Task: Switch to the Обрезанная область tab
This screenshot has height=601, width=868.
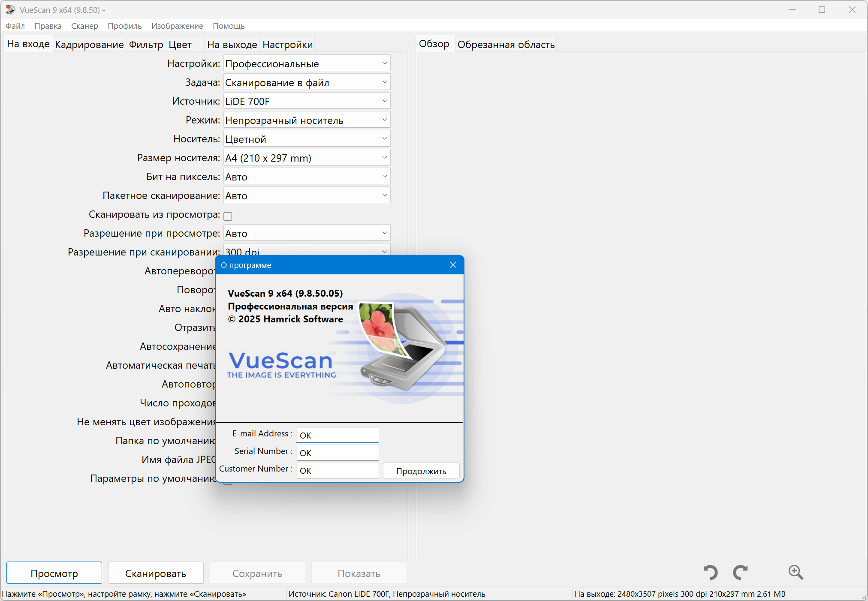Action: click(x=506, y=45)
